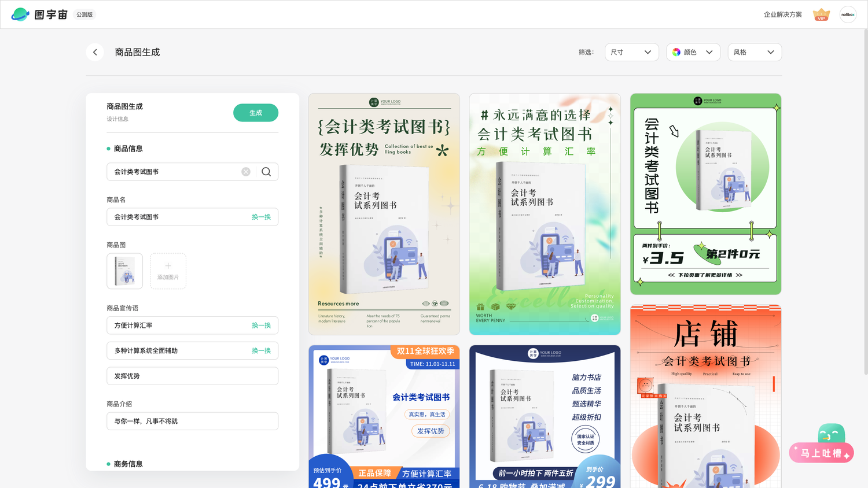Click 换一换 beside 方便计算汇率

pos(261,326)
